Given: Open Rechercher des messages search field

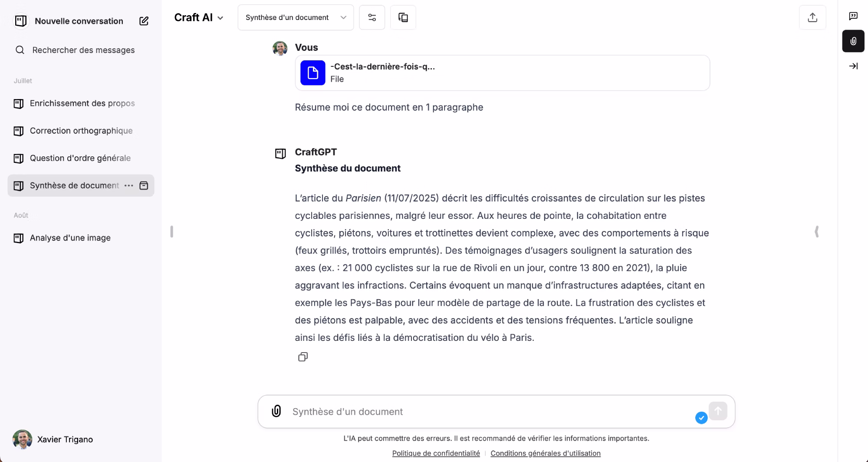Looking at the screenshot, I should [x=81, y=50].
